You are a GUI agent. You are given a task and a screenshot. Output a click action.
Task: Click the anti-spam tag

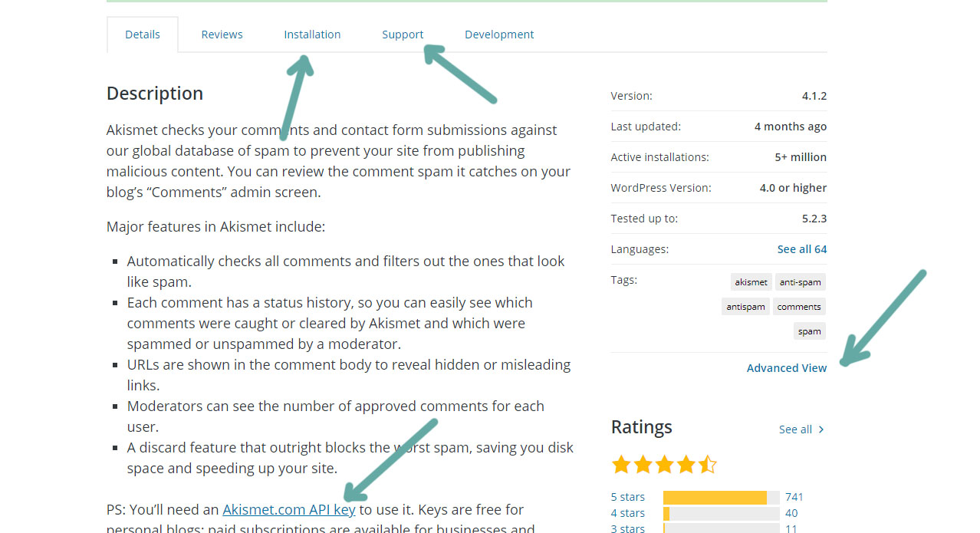(800, 282)
